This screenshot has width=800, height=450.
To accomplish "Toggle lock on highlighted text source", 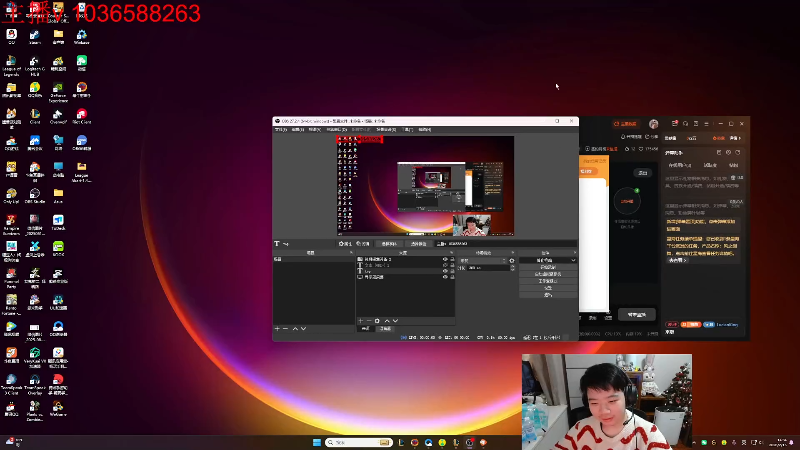I will pos(452,271).
